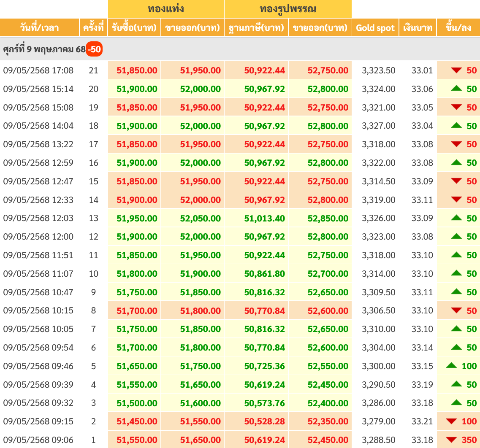This screenshot has width=480, height=448.
Task: Click Gold spot value 3,323.50
Action: [x=379, y=70]
